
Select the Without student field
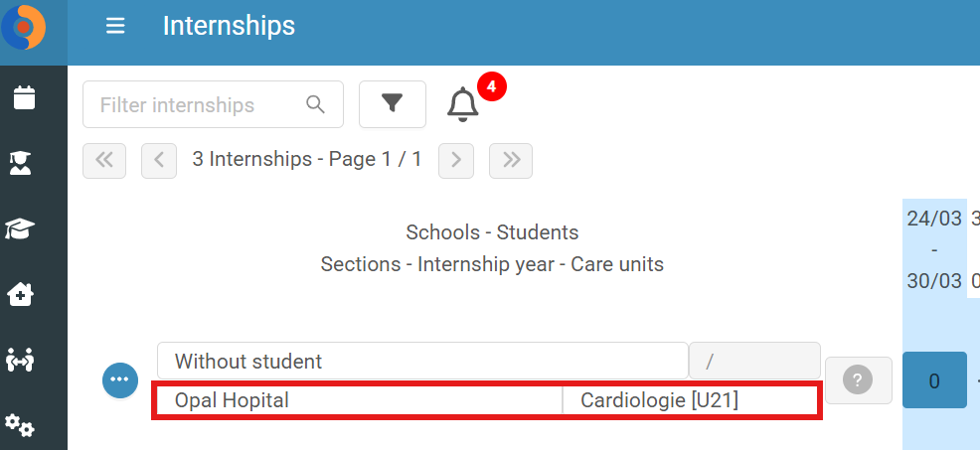pyautogui.click(x=422, y=361)
